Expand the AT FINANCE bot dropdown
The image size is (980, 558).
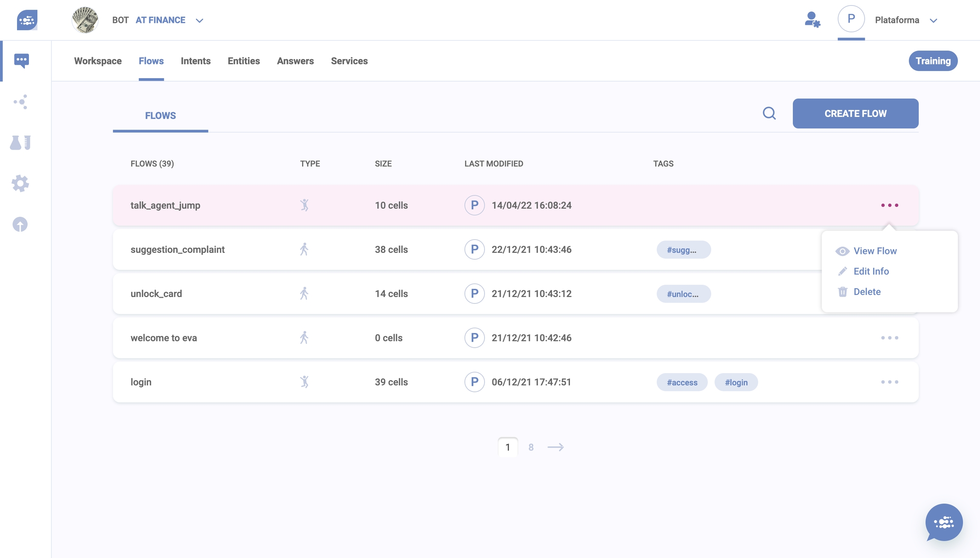199,20
